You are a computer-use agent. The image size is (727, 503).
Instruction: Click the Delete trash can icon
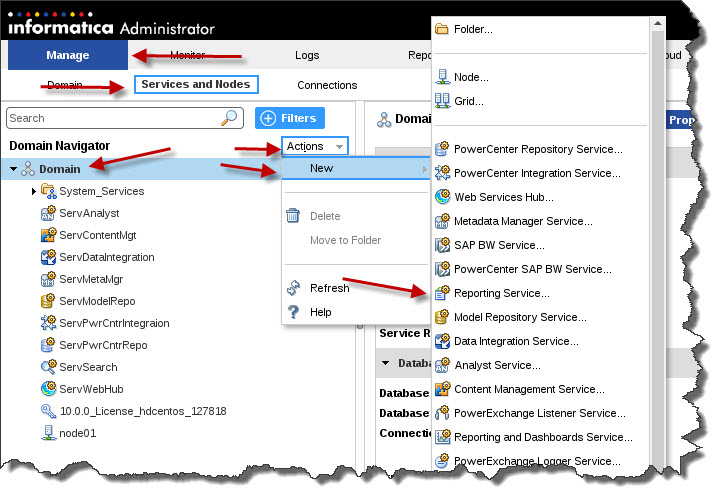(x=293, y=216)
